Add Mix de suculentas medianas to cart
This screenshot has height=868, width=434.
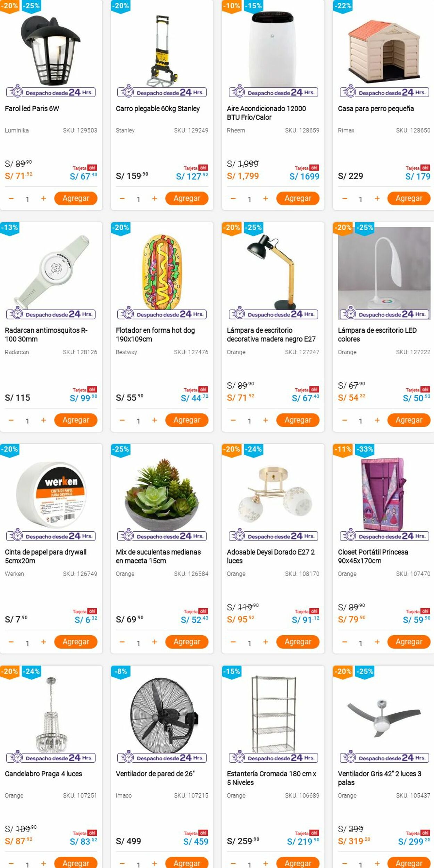(x=186, y=642)
